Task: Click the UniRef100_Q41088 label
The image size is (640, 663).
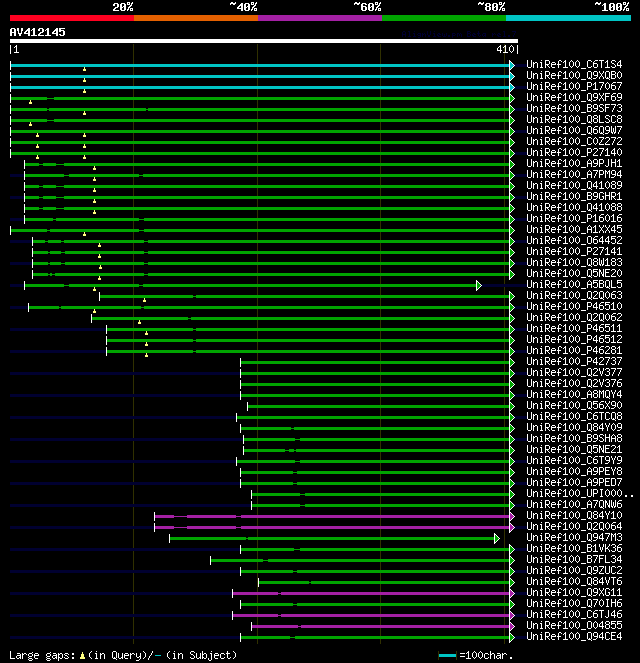Action: pyautogui.click(x=574, y=207)
